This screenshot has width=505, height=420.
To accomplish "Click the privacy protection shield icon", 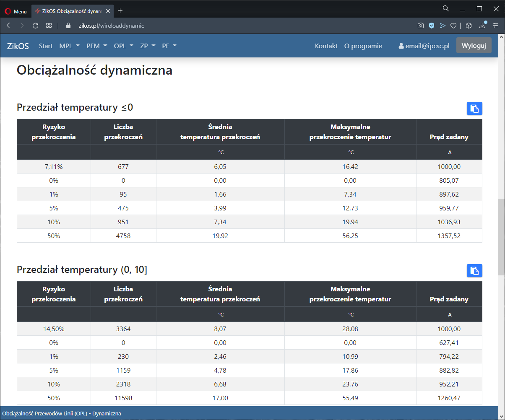I will coord(431,26).
